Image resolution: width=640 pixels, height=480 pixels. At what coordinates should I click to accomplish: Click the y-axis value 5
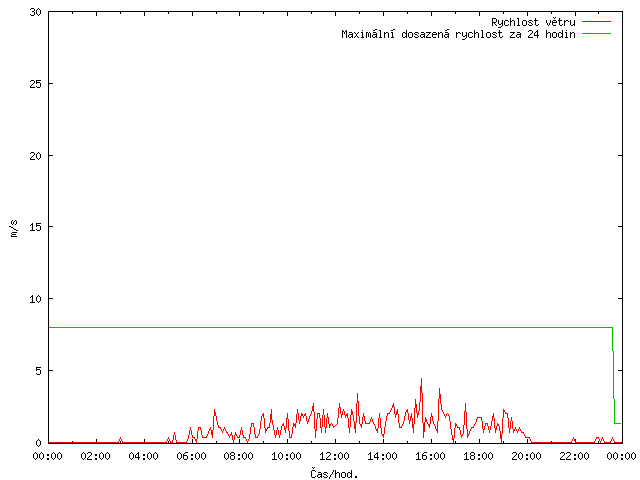pyautogui.click(x=39, y=371)
